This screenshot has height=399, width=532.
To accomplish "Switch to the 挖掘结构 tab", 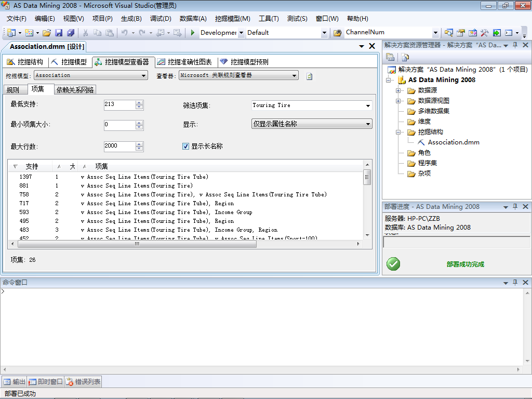I will point(26,62).
